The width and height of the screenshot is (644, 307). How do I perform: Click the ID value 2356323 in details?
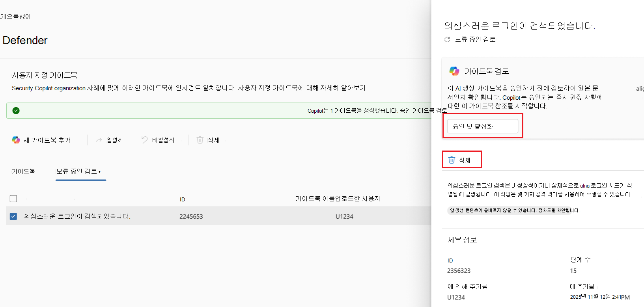point(459,271)
